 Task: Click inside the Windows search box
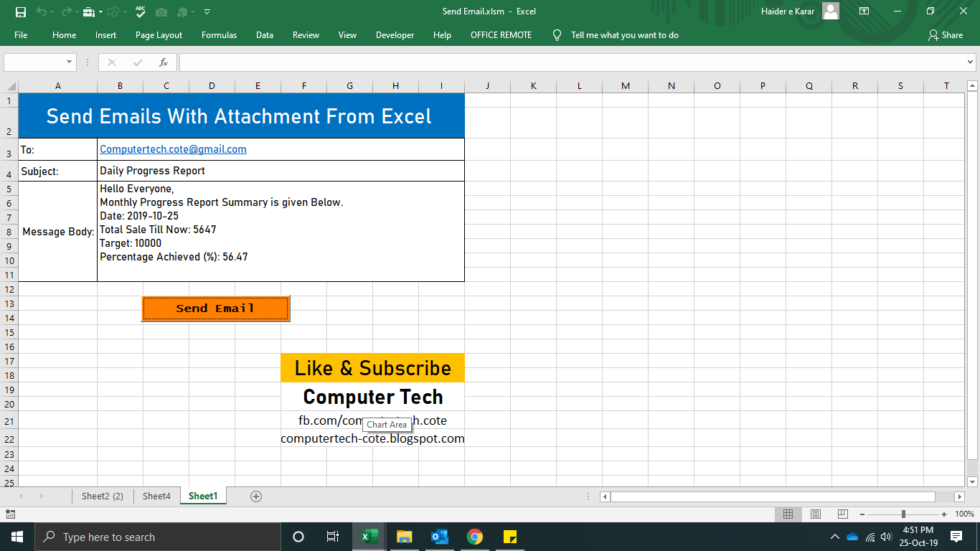click(158, 536)
